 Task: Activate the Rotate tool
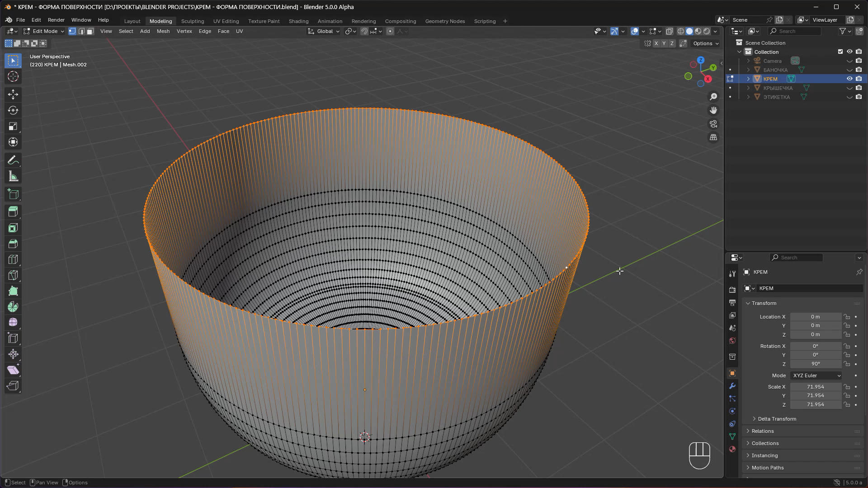point(13,110)
